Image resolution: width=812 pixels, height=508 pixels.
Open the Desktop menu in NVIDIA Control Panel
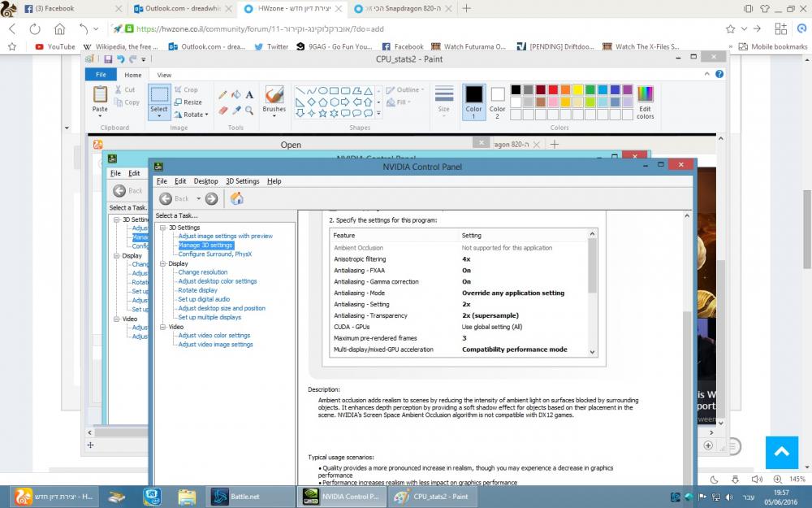click(205, 181)
